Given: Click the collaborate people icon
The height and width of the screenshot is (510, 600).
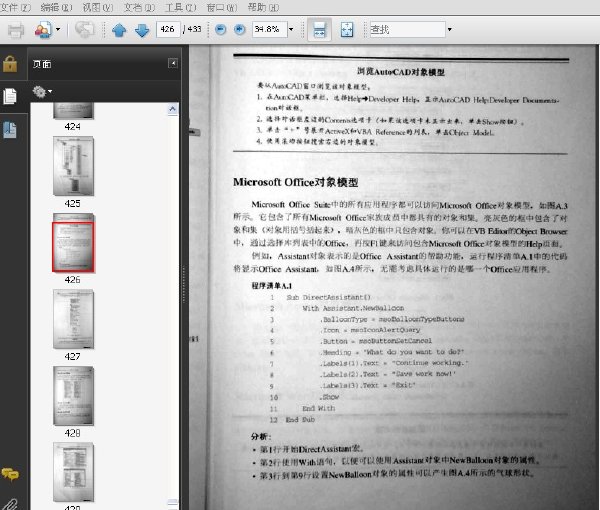Looking at the screenshot, I should pyautogui.click(x=42, y=29).
